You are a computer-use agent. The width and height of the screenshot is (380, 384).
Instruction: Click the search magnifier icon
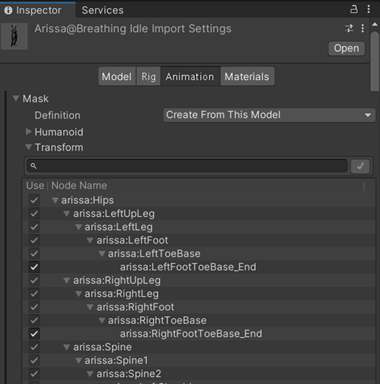(33, 166)
